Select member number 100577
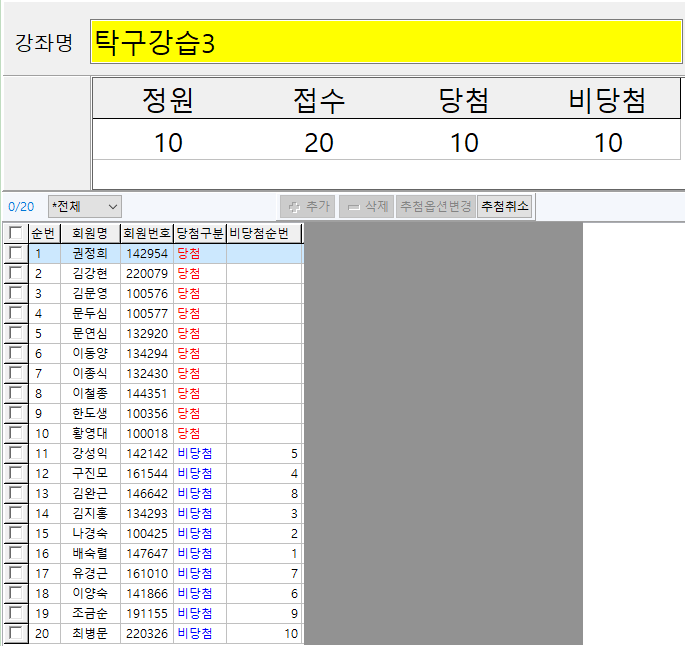685x646 pixels. (x=147, y=314)
